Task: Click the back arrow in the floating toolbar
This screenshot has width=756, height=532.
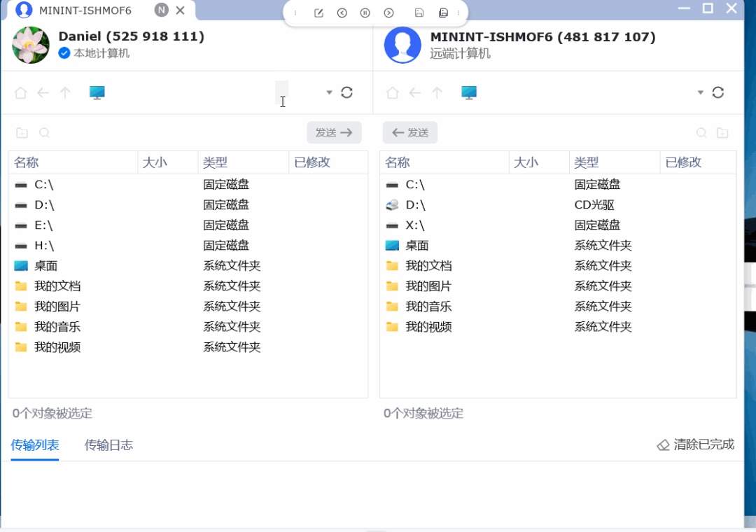Action: coord(342,13)
